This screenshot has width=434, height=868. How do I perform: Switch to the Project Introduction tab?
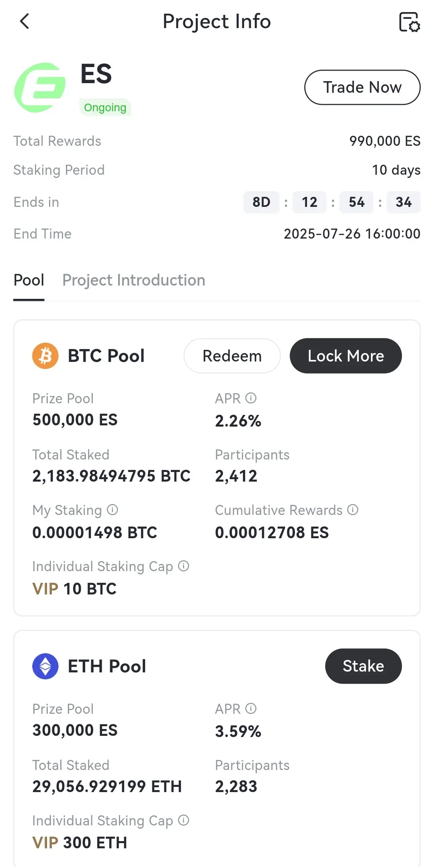pos(134,280)
